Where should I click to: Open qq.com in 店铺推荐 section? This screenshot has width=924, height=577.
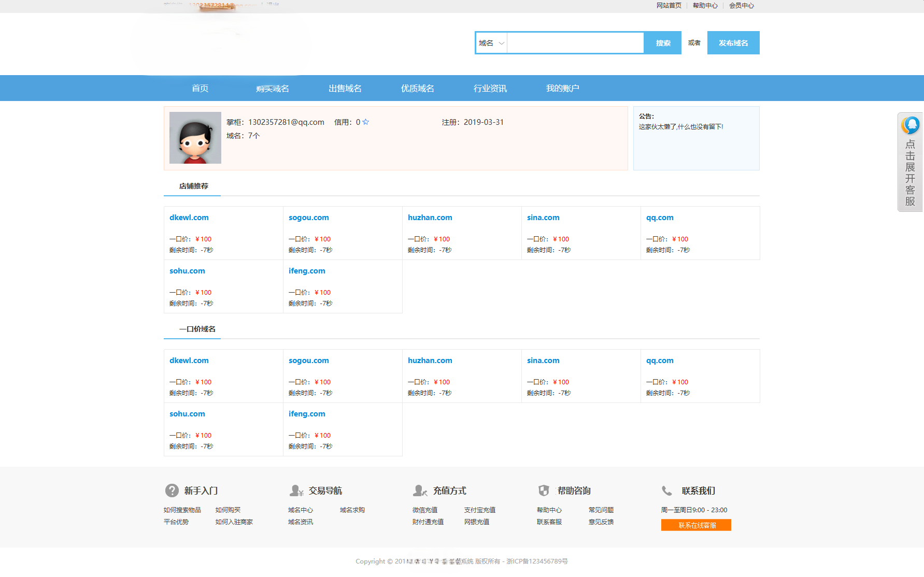(x=660, y=218)
